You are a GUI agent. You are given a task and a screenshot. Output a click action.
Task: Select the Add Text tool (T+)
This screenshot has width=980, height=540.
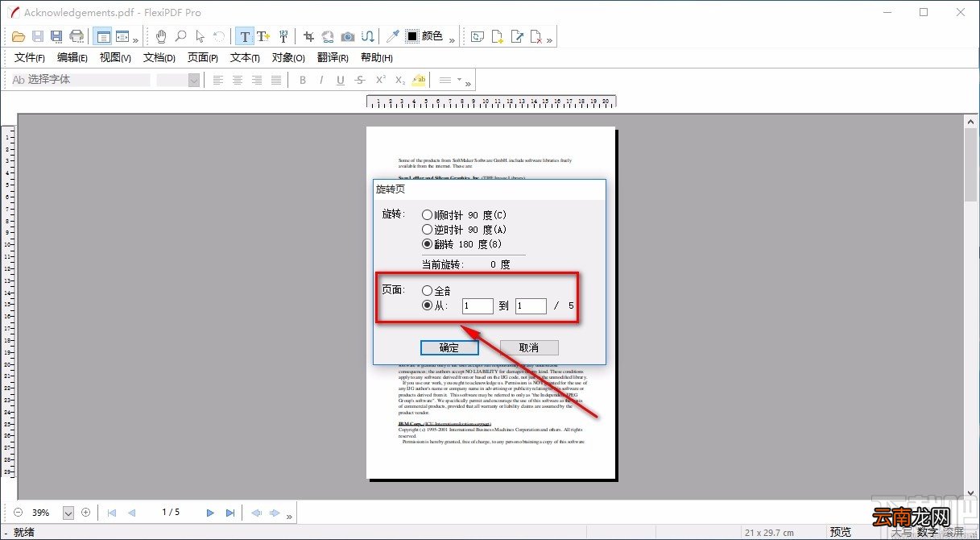[x=263, y=36]
